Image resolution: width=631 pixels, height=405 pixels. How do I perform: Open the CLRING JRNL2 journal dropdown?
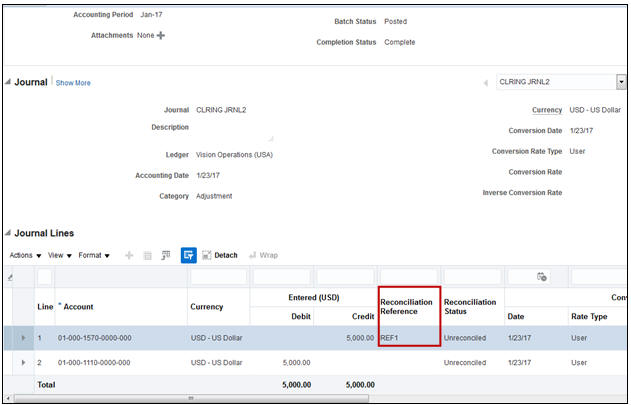[x=621, y=82]
